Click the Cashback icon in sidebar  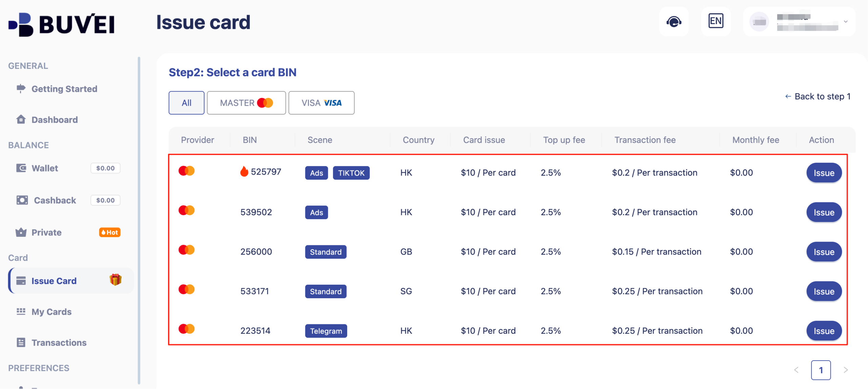click(22, 200)
